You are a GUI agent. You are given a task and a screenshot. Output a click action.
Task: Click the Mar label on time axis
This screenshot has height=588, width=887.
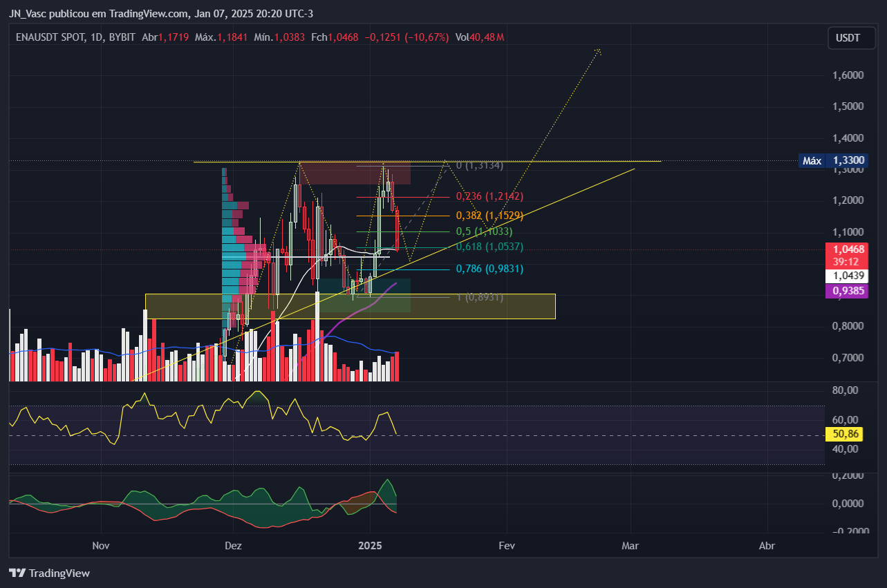click(x=630, y=545)
